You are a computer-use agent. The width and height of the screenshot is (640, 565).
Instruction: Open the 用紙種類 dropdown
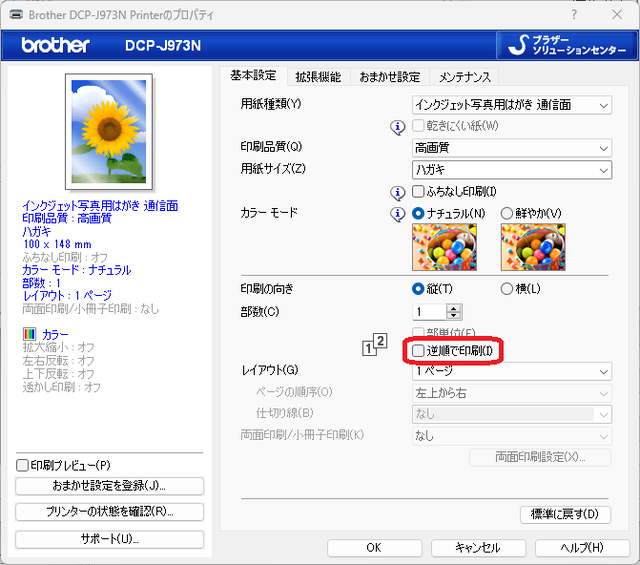pos(512,105)
